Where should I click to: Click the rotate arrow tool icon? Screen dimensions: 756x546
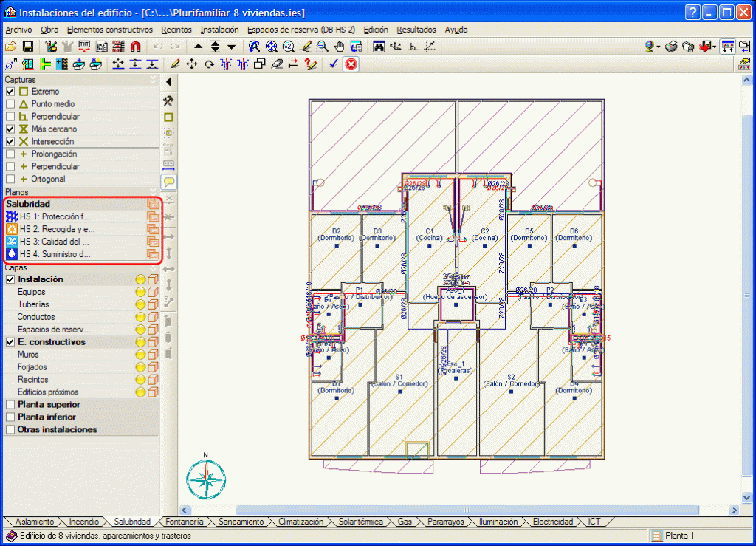coord(209,64)
